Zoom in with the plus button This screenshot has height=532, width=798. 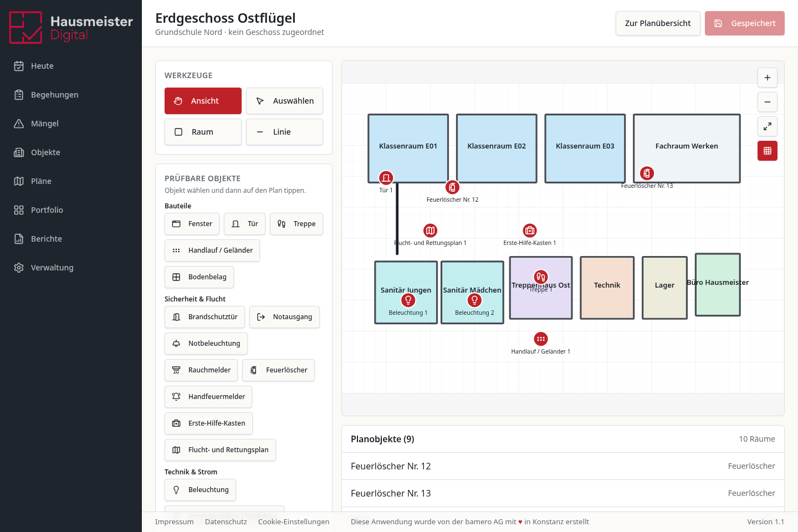pos(768,78)
